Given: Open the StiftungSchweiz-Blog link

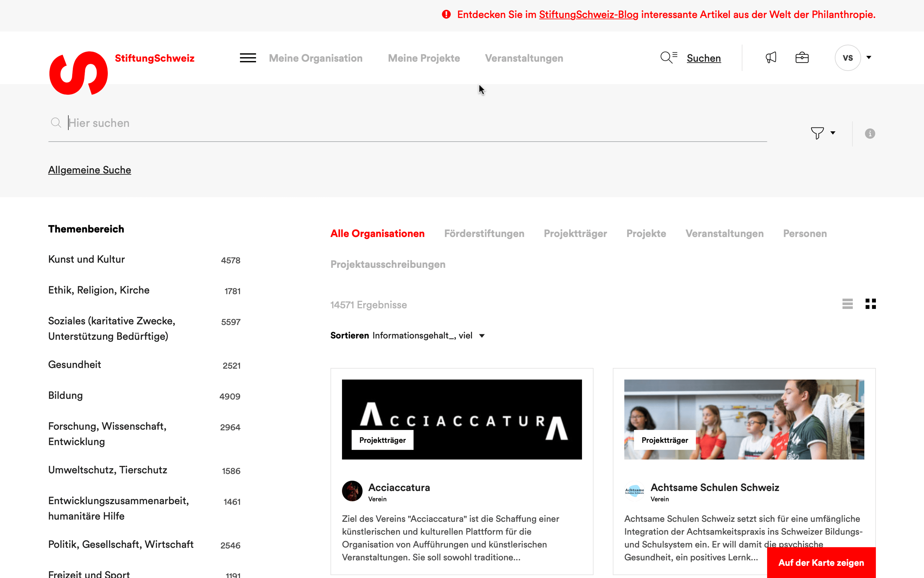Looking at the screenshot, I should (x=588, y=14).
